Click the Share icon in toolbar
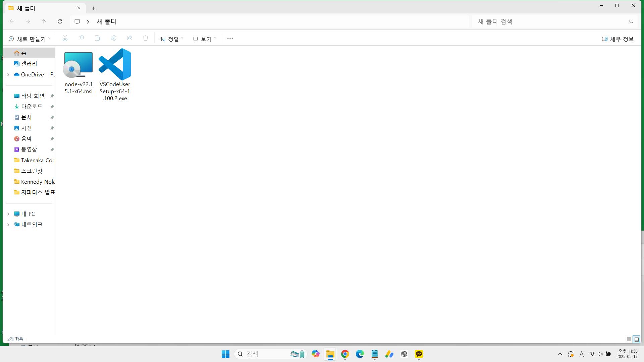Image resolution: width=644 pixels, height=362 pixels. pos(129,38)
